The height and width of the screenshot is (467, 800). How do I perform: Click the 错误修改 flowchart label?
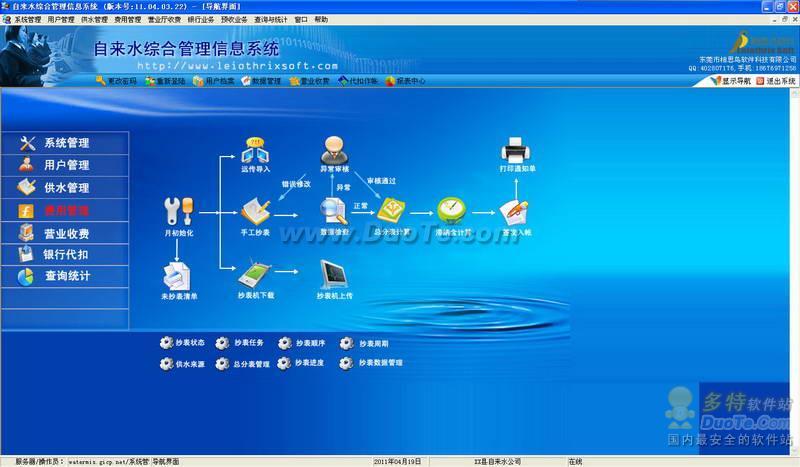tap(296, 184)
